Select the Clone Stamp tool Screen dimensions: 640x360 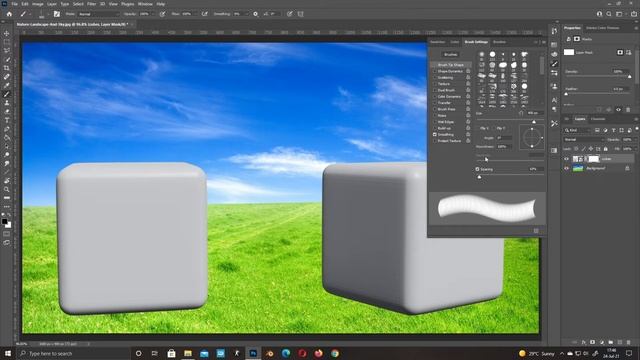[7, 102]
